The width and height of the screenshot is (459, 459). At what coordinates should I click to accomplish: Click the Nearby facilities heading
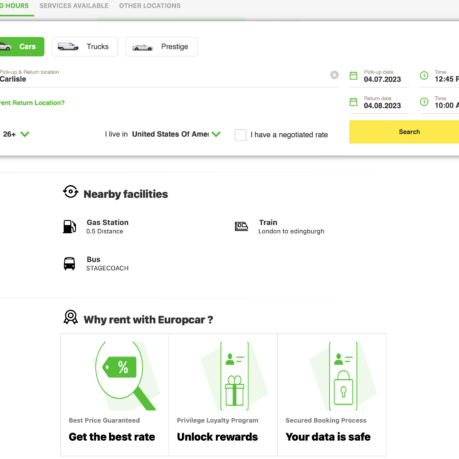tap(126, 194)
